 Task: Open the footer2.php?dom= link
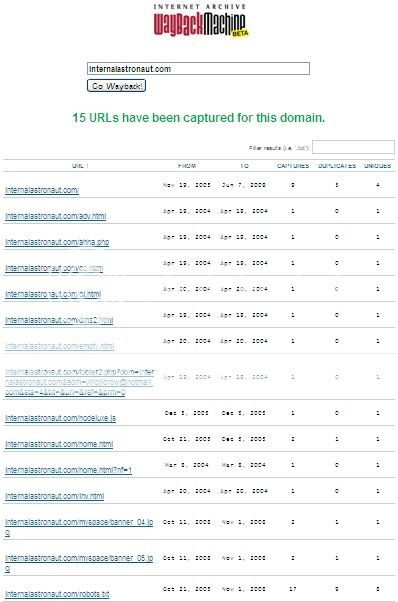[x=79, y=382]
